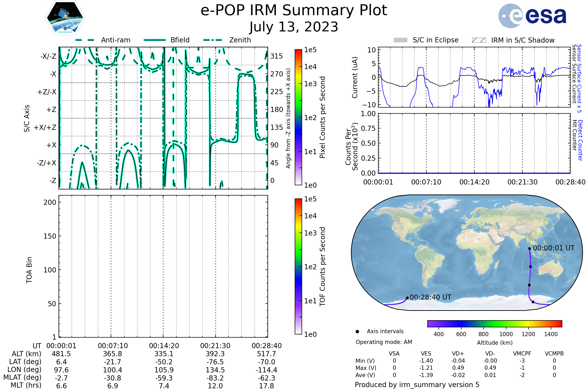
Task: Click the S/C in Eclipse gray swatch
Action: (x=400, y=40)
